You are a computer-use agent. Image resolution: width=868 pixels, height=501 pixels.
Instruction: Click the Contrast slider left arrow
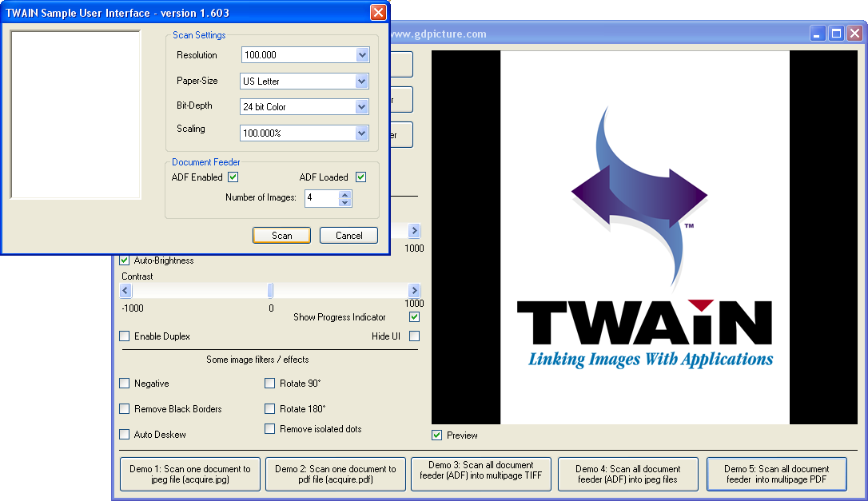[x=125, y=291]
